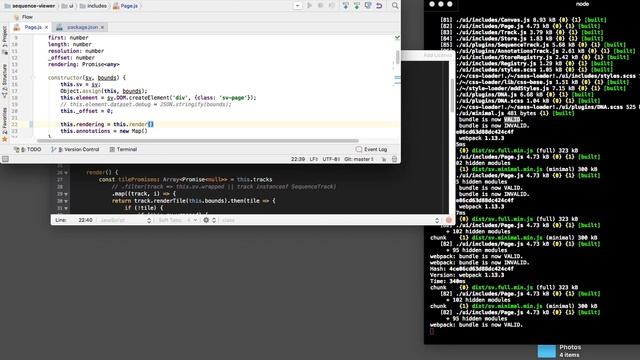640x360 pixels.
Task: Click the inspector icon at status bar end
Action: (x=394, y=159)
